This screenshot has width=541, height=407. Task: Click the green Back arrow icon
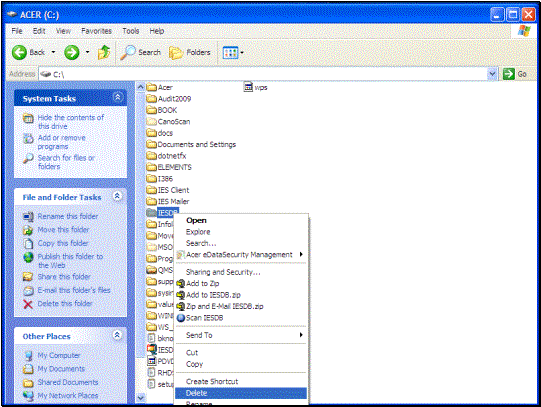coord(19,52)
